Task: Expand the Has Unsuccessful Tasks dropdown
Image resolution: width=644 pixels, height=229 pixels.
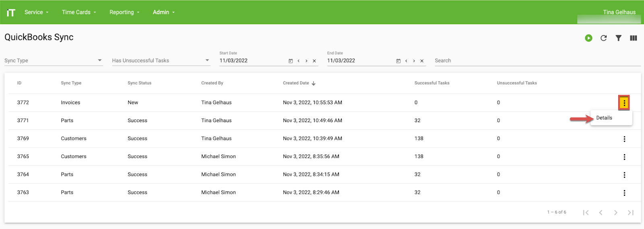Action: click(207, 60)
